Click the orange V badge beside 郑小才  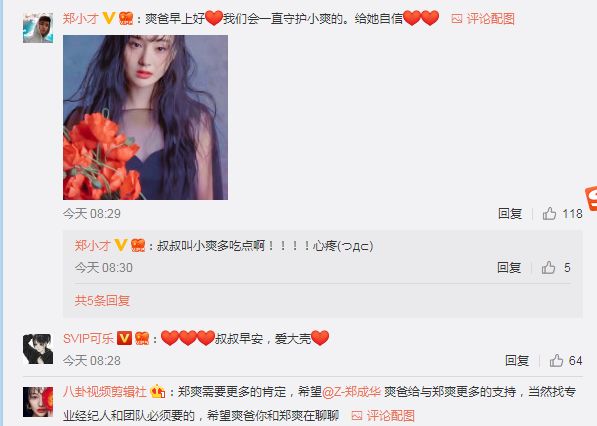109,18
